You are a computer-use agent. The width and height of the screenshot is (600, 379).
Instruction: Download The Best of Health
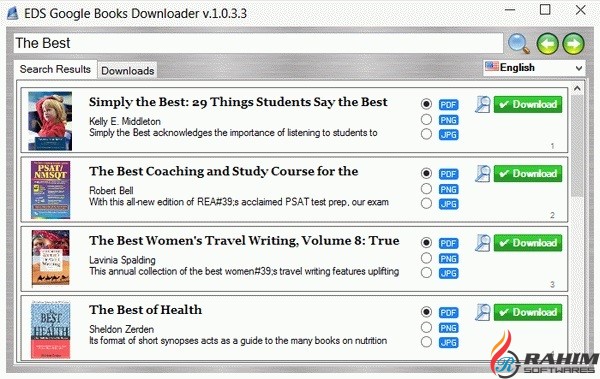click(528, 312)
